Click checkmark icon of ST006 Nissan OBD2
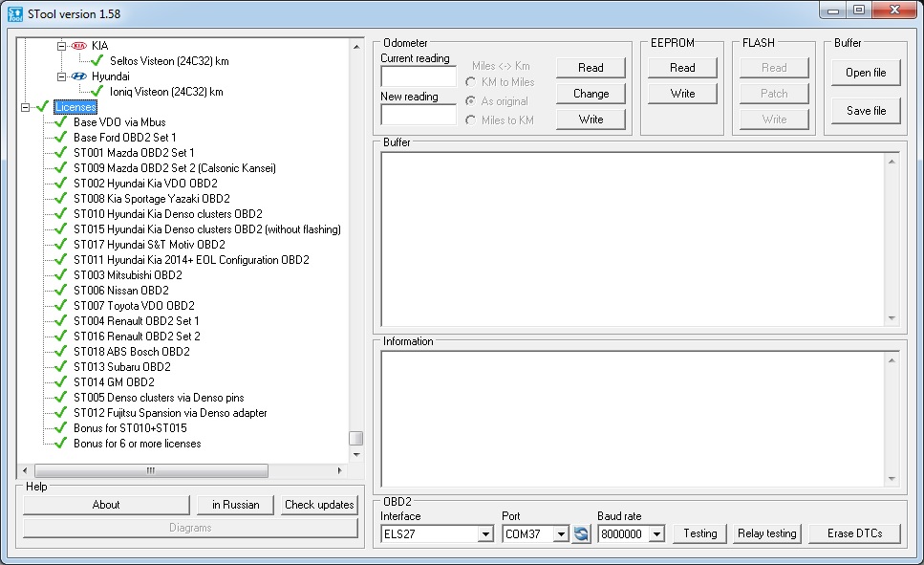Viewport: 924px width, 565px height. click(x=61, y=291)
